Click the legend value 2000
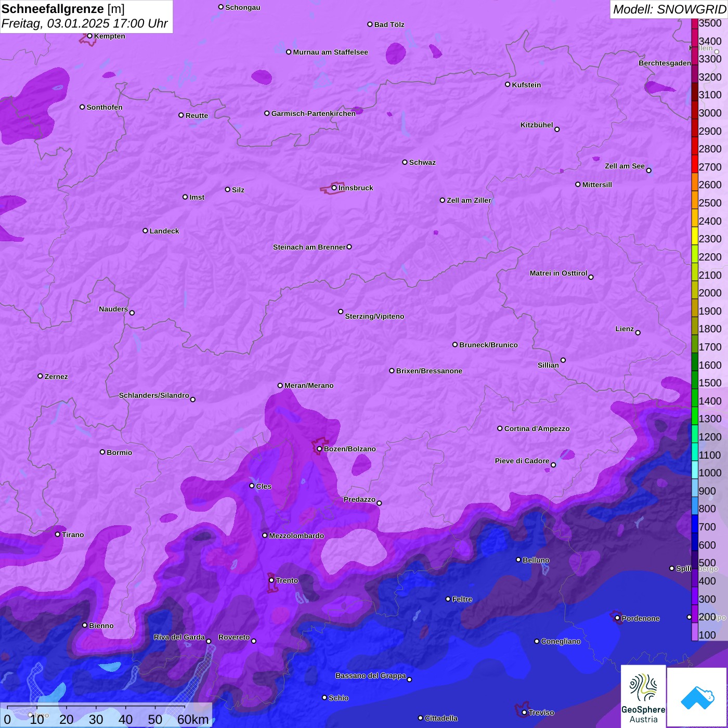Viewport: 728px width, 728px height. tap(710, 293)
